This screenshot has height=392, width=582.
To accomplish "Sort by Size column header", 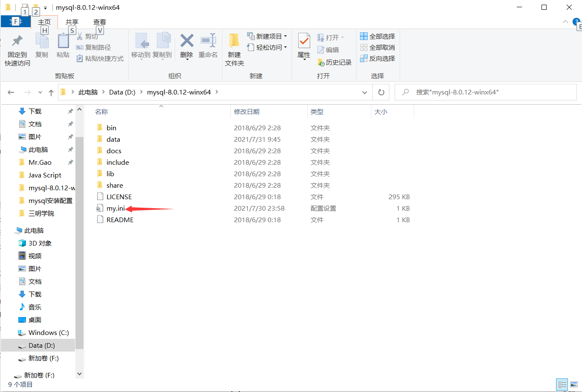I will click(x=381, y=112).
